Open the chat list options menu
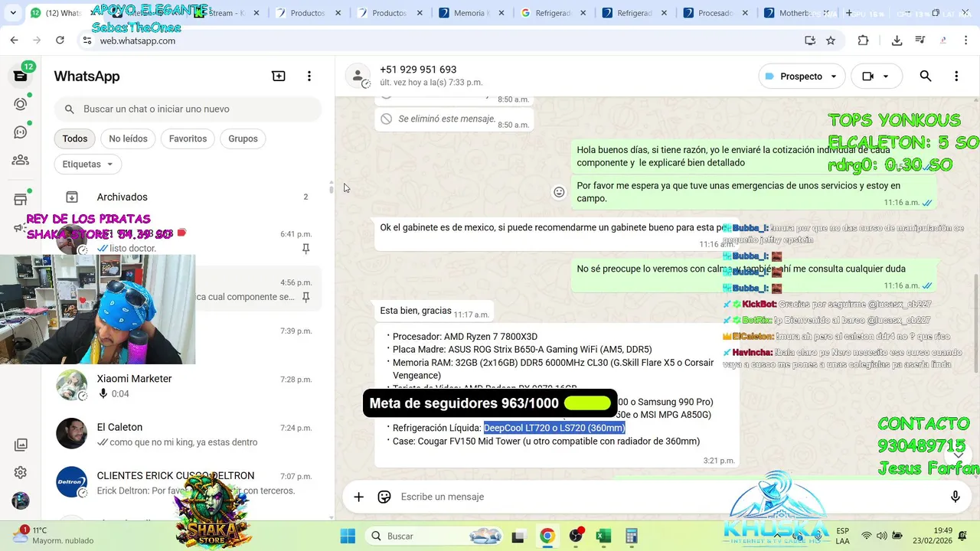Screen dimensions: 980x551 pos(309,76)
